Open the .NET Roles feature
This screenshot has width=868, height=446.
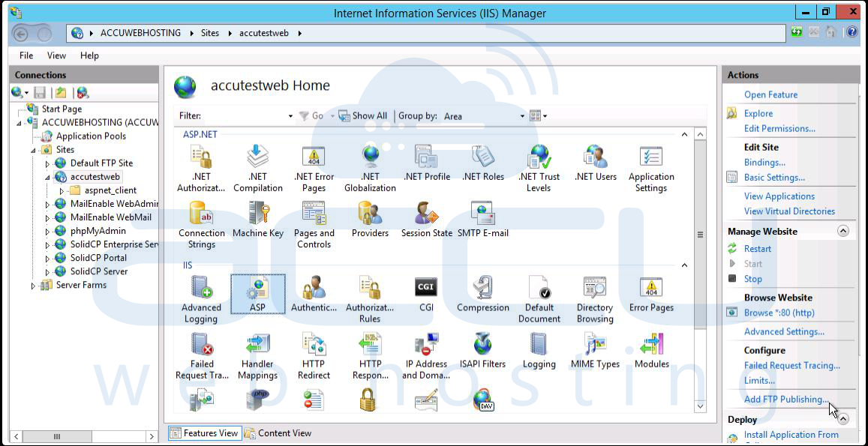[483, 163]
